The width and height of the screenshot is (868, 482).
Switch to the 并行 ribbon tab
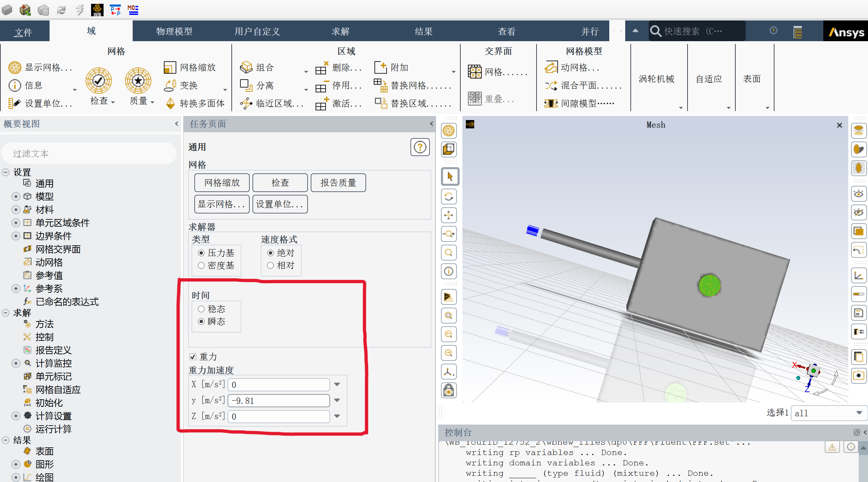tap(590, 31)
